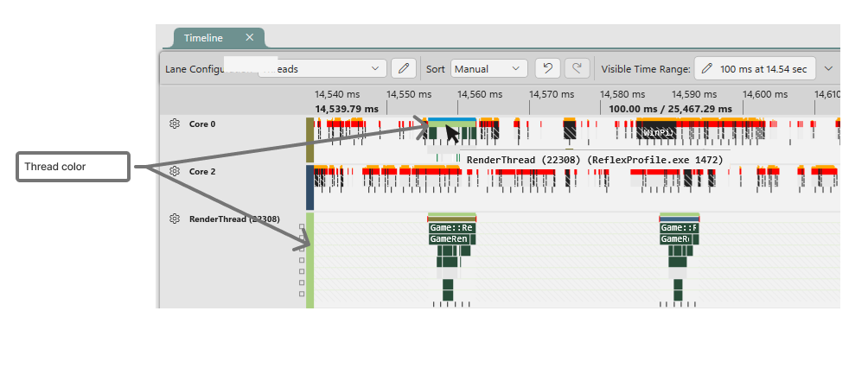Open Core 0 lane settings gear
This screenshot has width=868, height=368.
pos(175,124)
